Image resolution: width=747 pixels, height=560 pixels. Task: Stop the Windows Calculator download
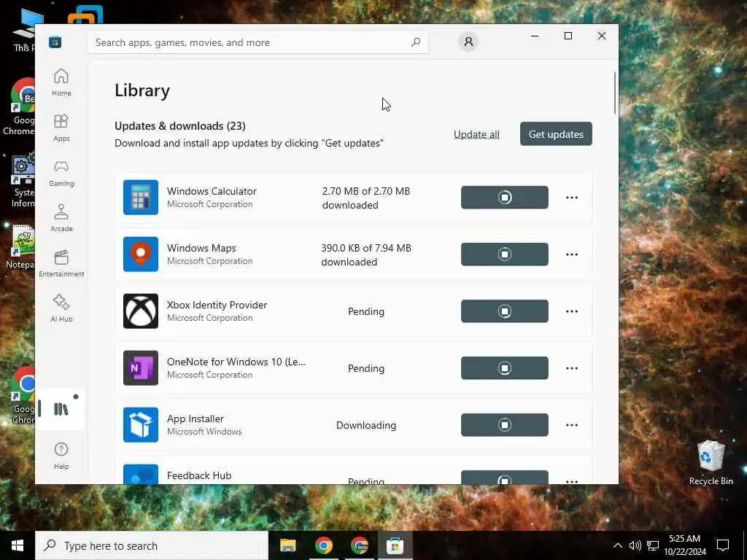coord(505,197)
